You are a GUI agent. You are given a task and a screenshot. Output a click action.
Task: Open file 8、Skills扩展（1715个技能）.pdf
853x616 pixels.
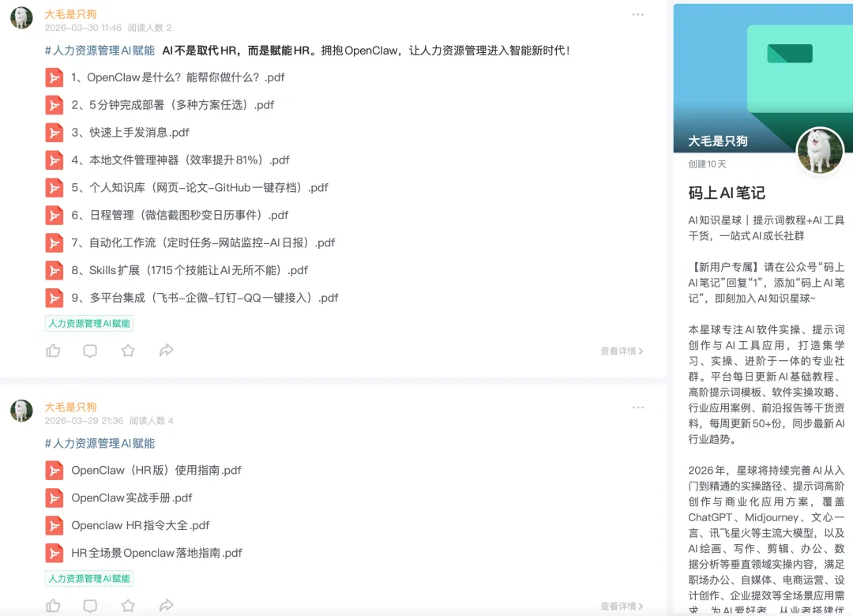[190, 270]
